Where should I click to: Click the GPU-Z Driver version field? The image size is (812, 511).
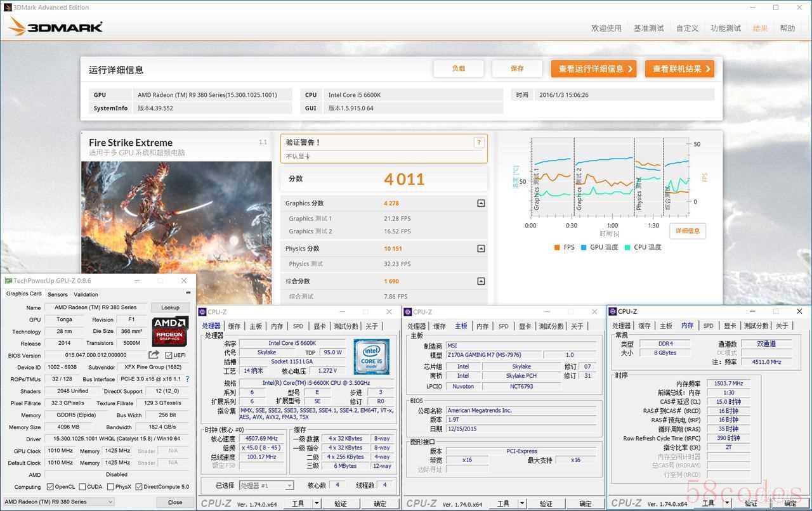point(118,439)
